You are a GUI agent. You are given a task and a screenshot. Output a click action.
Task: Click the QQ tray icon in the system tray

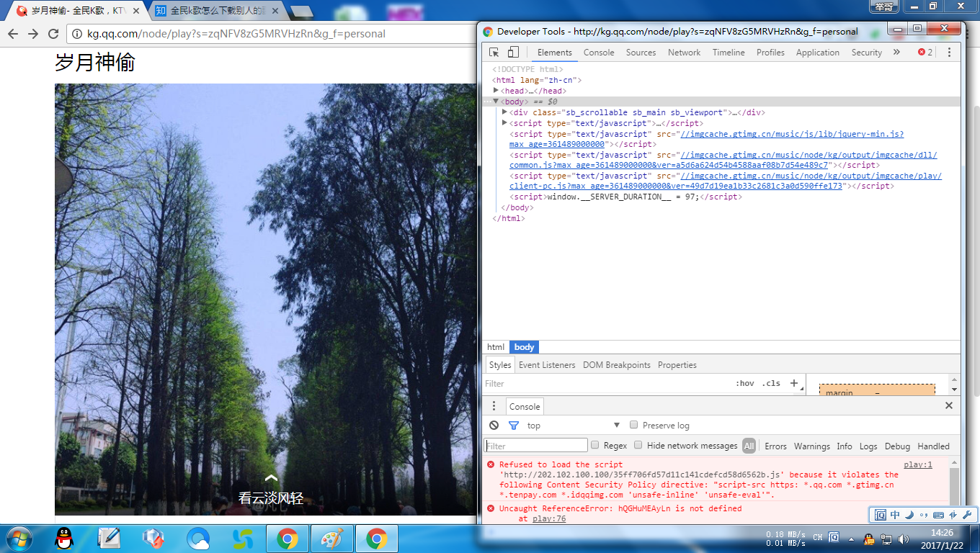[870, 539]
